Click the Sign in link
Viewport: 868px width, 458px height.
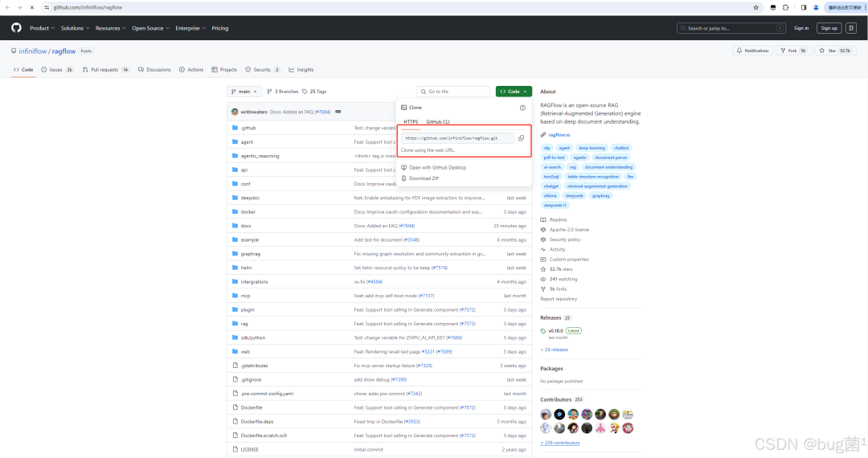801,28
